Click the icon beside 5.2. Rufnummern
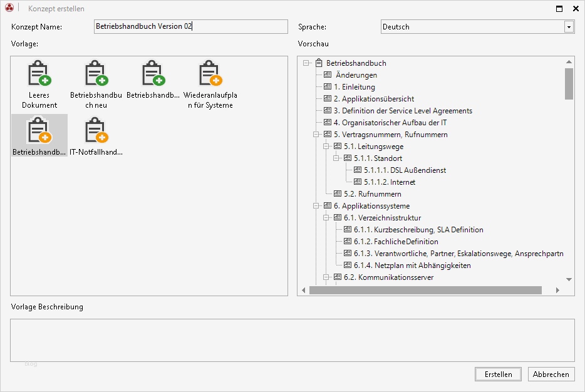Screen dimensions: 585x392 (338, 194)
